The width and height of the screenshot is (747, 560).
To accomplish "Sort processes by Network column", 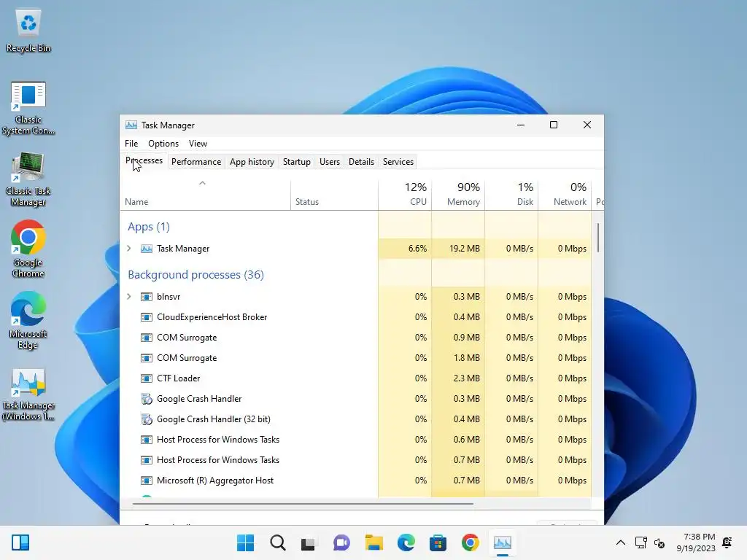I will pos(565,195).
